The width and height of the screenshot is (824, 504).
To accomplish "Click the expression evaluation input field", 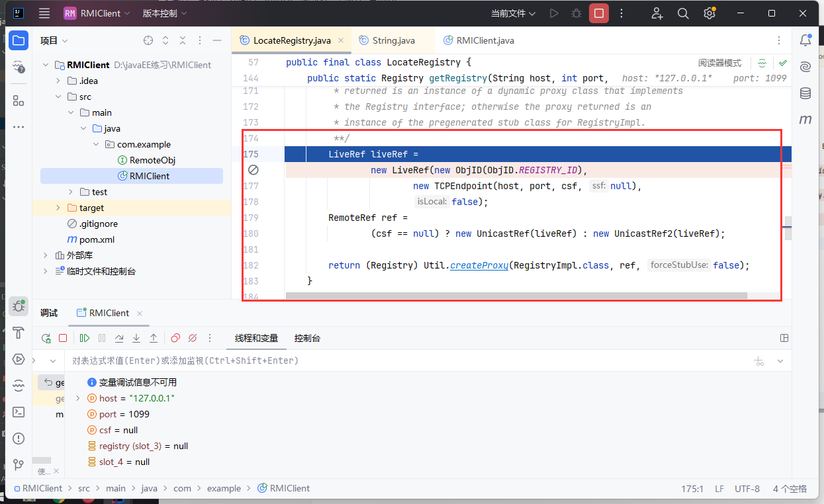I will pos(397,360).
